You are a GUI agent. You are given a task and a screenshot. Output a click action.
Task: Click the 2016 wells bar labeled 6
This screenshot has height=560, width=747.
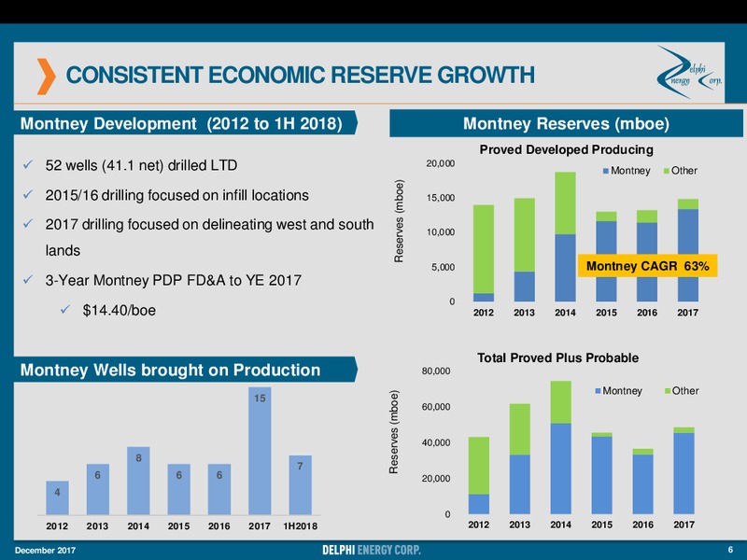point(219,489)
